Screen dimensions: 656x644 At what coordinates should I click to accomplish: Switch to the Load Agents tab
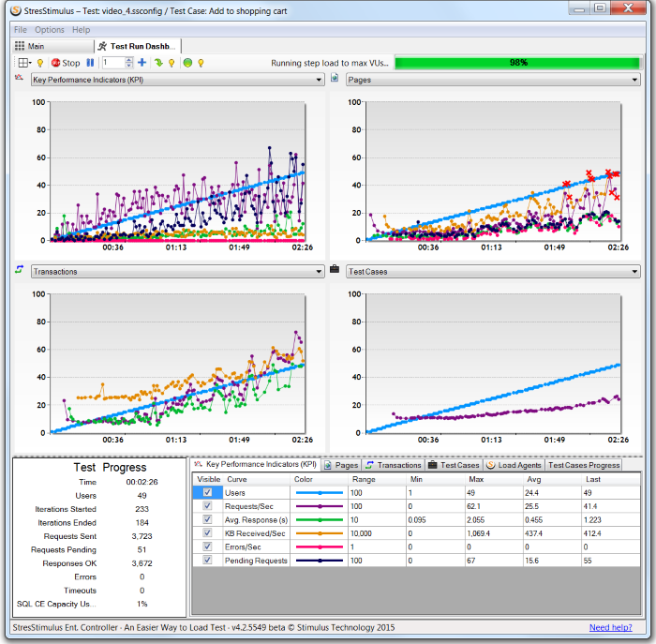514,465
